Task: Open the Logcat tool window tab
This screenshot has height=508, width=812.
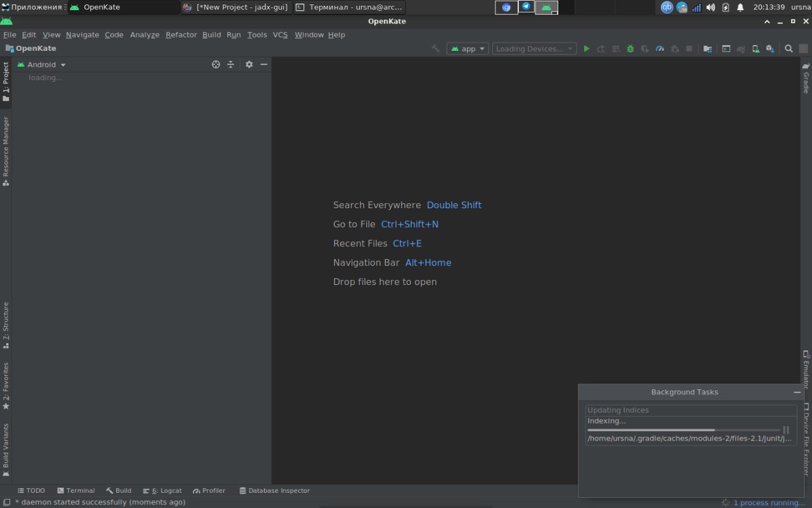Action: click(162, 491)
